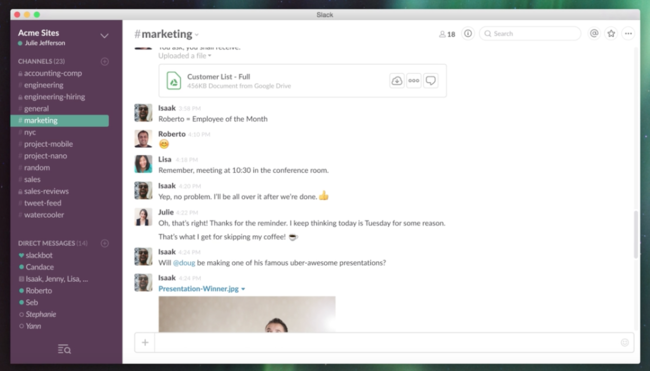Comment on the Customer List file
The width and height of the screenshot is (650, 371).
click(431, 80)
